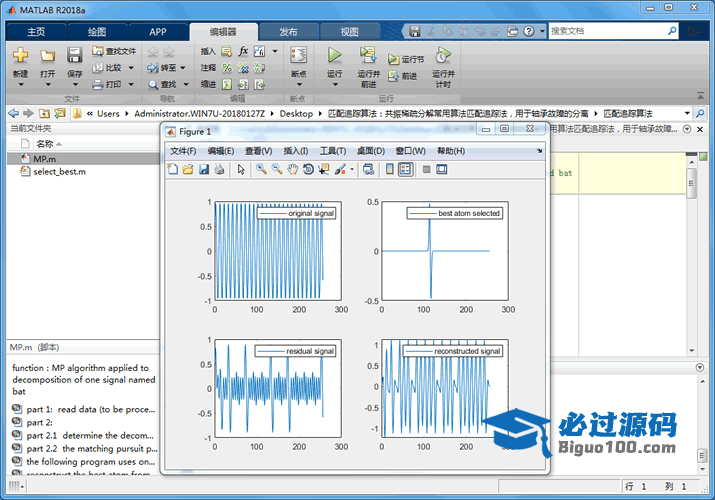Viewport: 715px width, 500px height.
Task: Click the 搜索文档 search input field
Action: tap(607, 31)
